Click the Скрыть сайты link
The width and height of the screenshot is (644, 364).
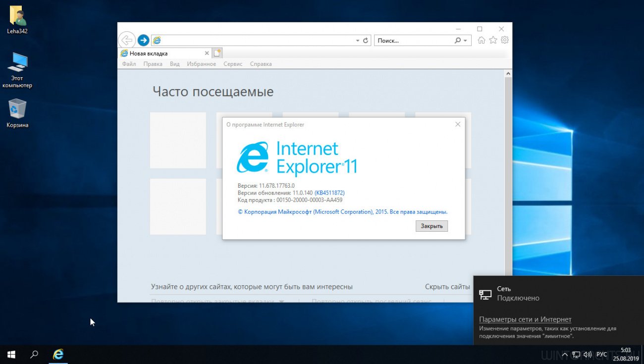(447, 287)
